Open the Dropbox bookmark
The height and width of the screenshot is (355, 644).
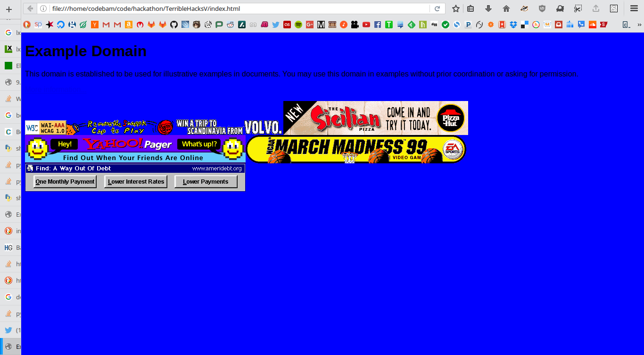(x=513, y=25)
